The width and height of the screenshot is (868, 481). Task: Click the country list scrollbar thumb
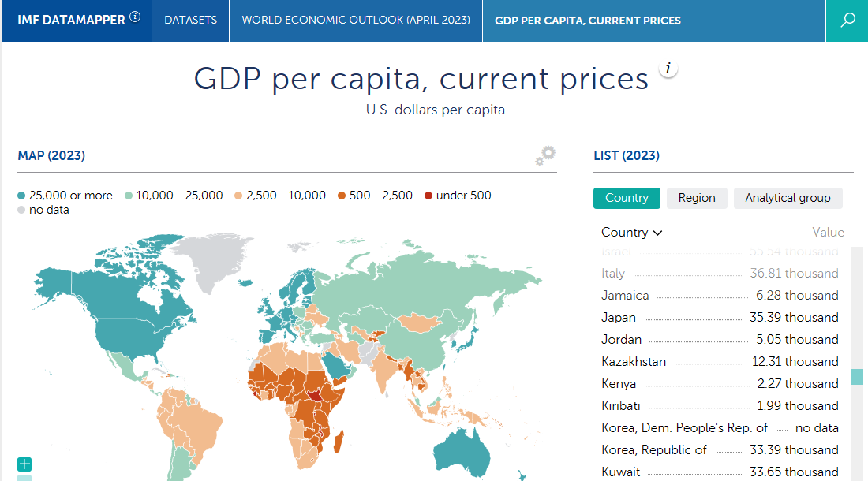857,377
